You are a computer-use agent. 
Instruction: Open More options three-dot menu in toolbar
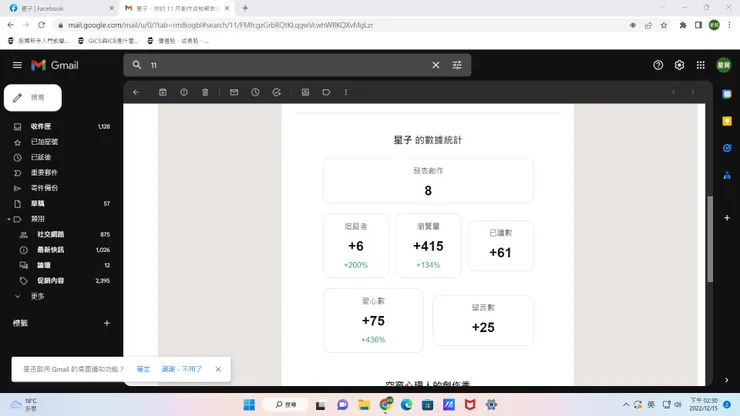point(346,93)
